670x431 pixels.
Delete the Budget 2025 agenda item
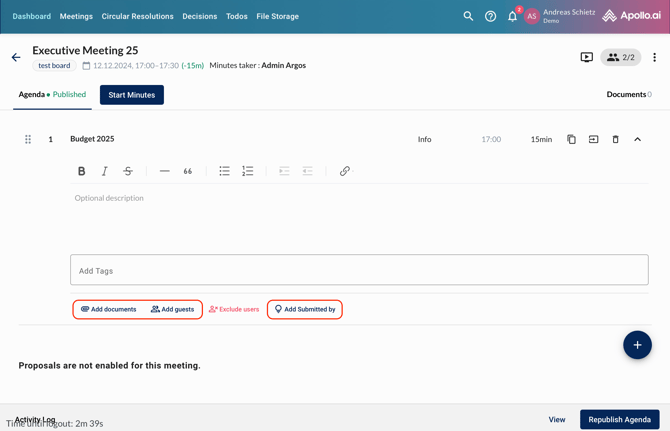tap(615, 139)
